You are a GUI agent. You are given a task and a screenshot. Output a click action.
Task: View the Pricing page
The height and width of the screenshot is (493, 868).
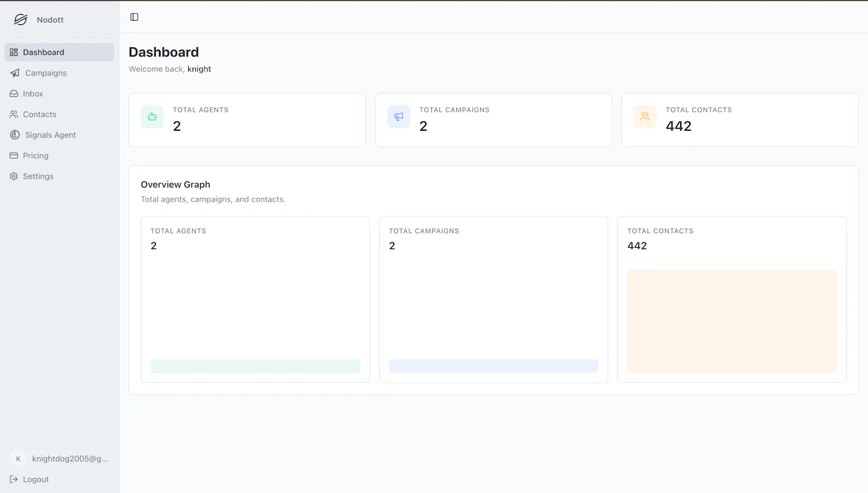click(59, 155)
